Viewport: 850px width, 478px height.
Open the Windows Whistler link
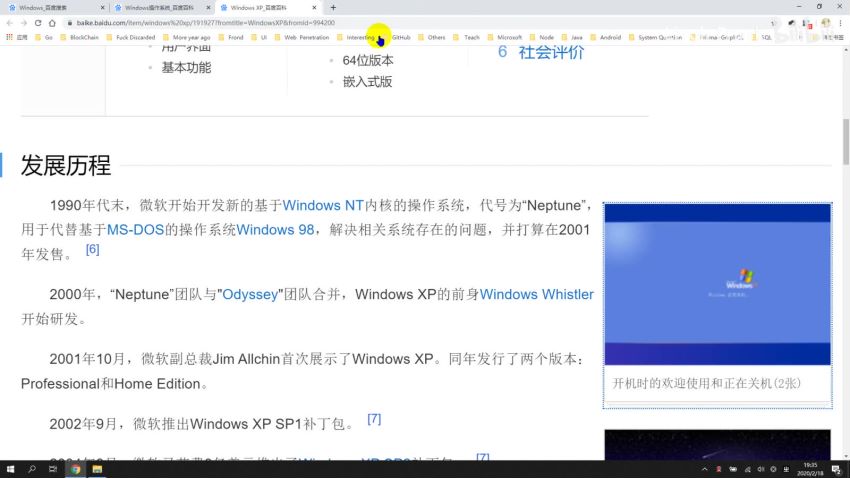(x=537, y=294)
